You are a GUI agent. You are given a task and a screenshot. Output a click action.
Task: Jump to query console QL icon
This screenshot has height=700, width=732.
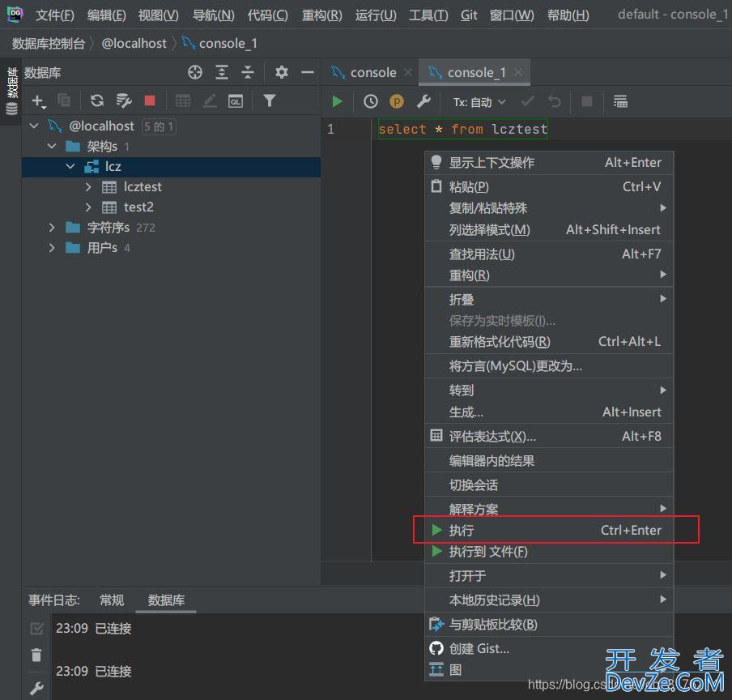pos(236,100)
